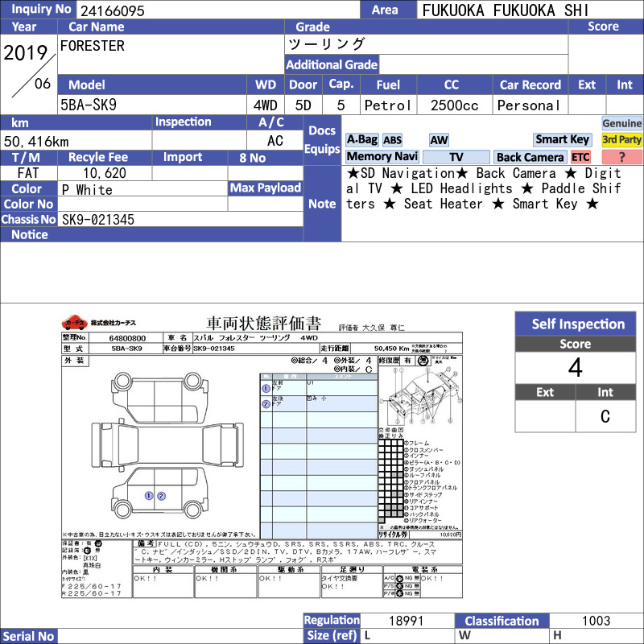Click the red question mark box

pos(621,157)
